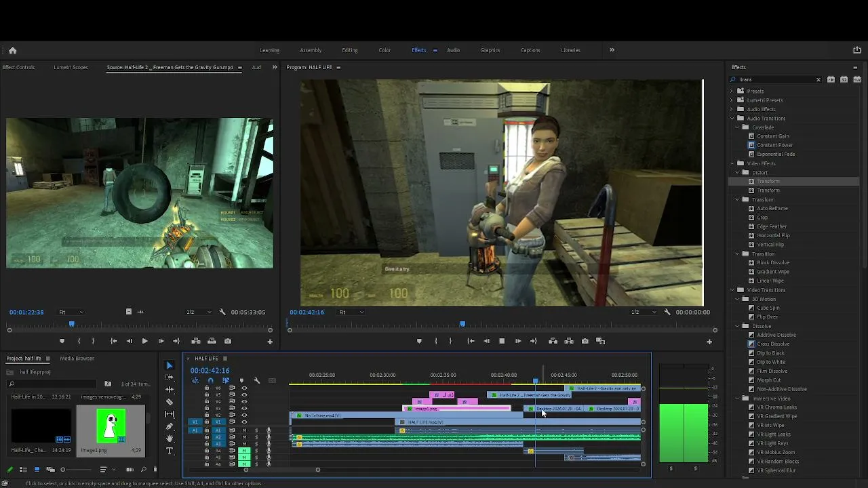Select the Pen tool
This screenshot has width=868, height=488.
tap(170, 426)
